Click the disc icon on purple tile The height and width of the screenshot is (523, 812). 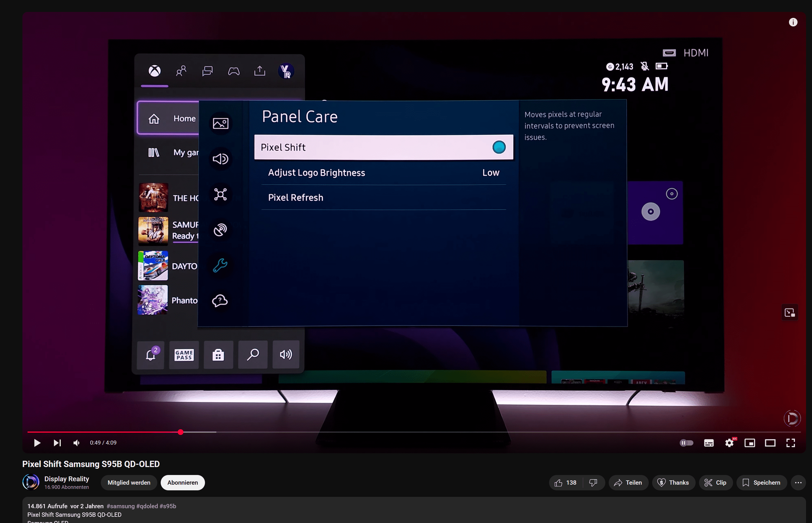[x=650, y=211]
